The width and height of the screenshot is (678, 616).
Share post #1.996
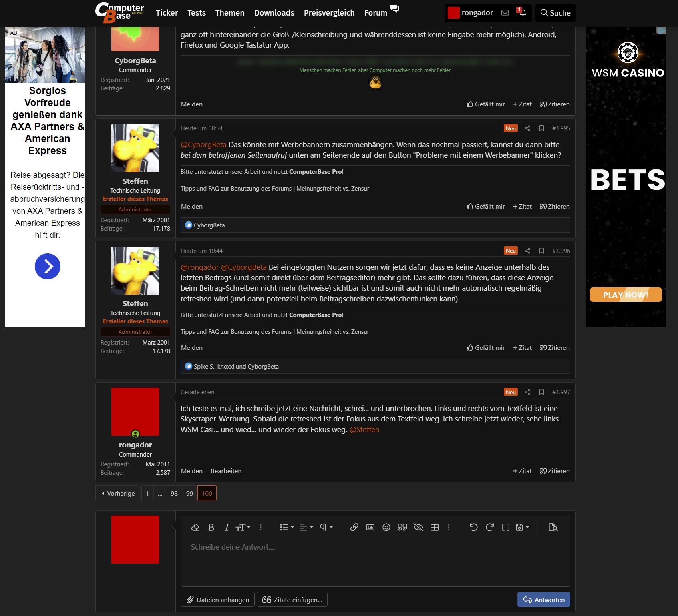[x=527, y=251]
